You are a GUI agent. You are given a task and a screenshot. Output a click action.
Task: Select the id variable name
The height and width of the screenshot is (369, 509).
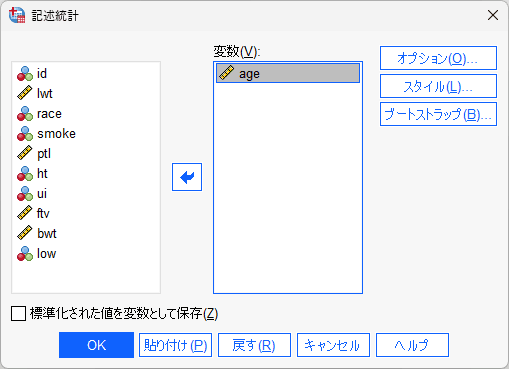coord(42,74)
